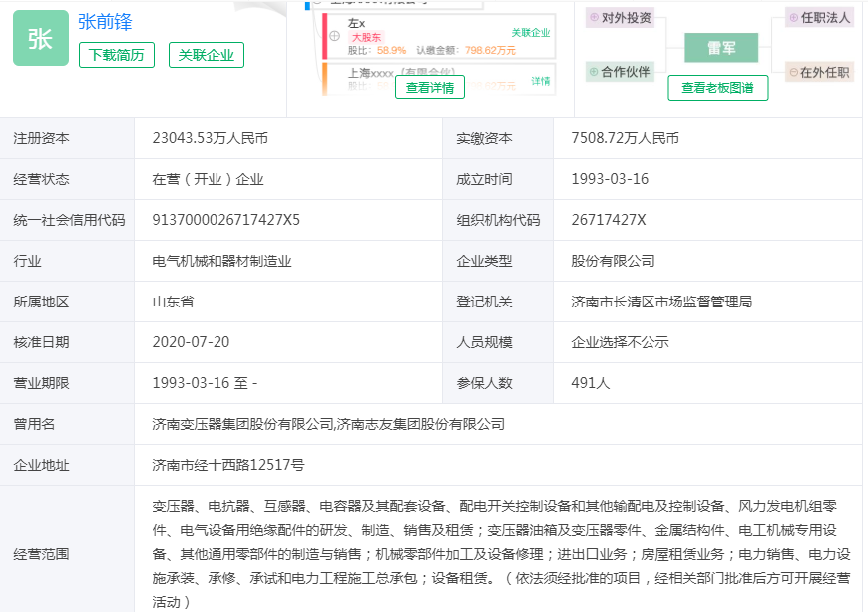Click the green 张 avatar icon

pyautogui.click(x=41, y=38)
